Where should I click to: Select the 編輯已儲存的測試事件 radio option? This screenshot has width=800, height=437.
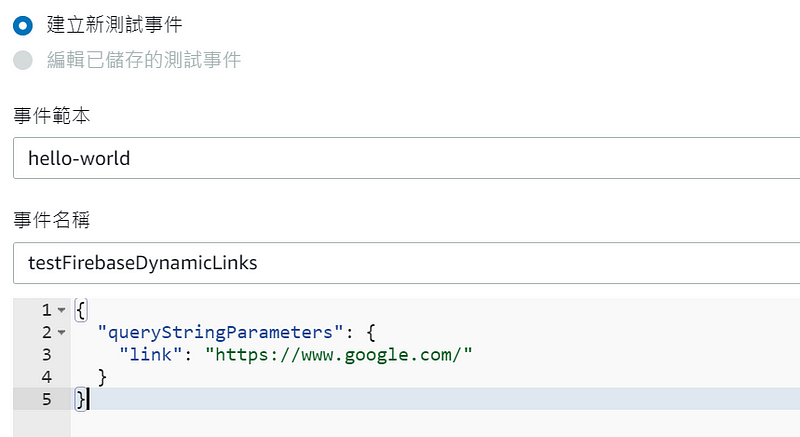pos(23,60)
